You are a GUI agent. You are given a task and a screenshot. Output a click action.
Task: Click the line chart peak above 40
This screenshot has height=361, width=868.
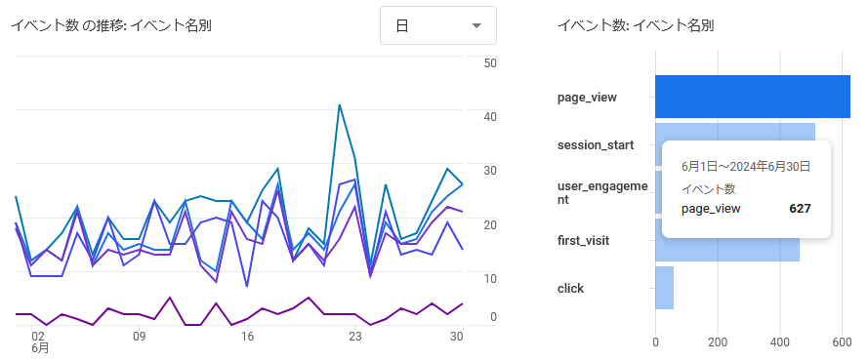[339, 105]
